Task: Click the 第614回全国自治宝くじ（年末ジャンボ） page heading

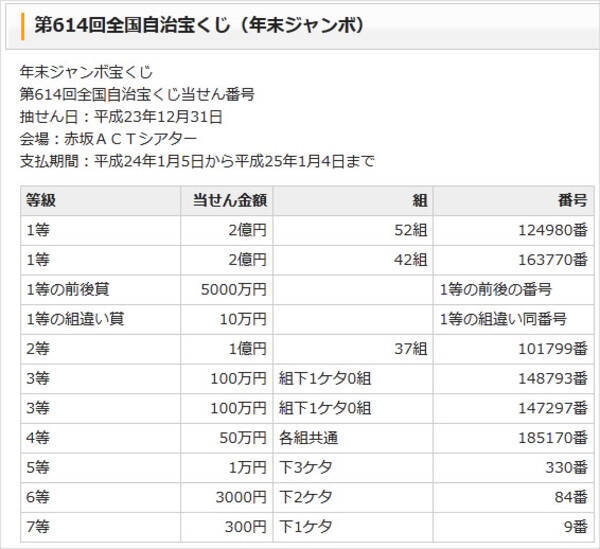Action: pos(199,26)
